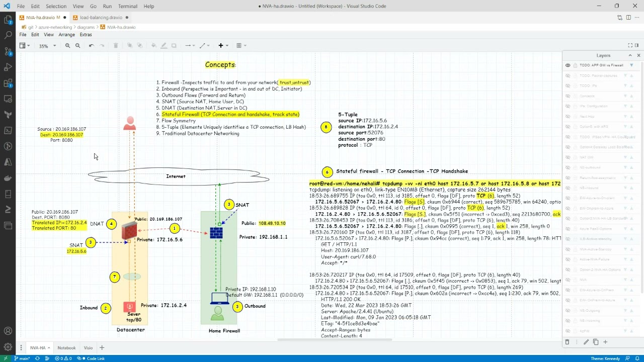
Task: Click the 'main*' branch in status bar
Action: pyautogui.click(x=22, y=358)
